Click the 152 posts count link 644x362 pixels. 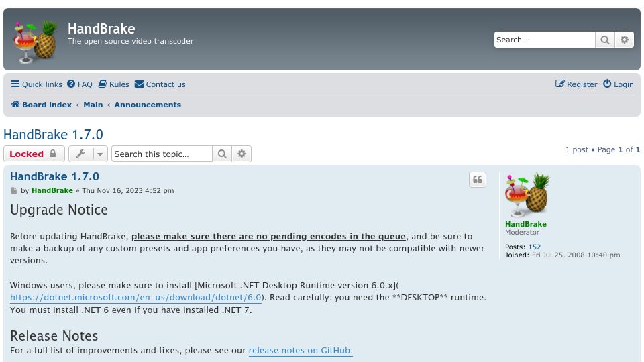(x=535, y=247)
